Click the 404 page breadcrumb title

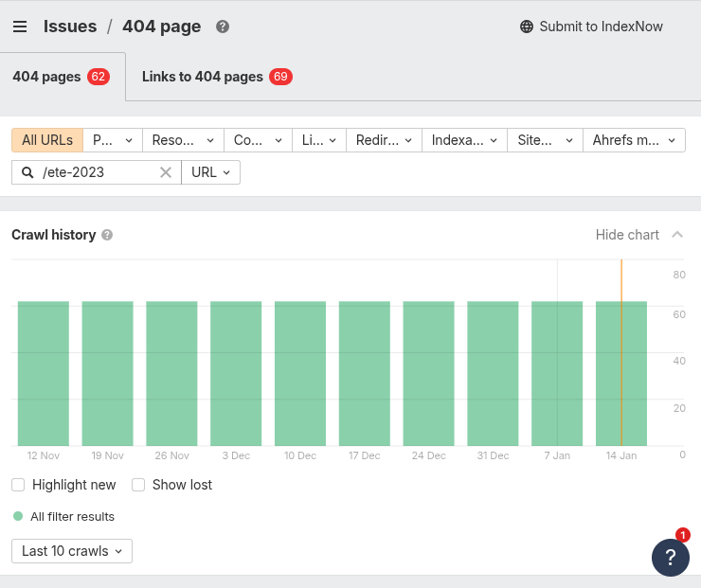(162, 27)
